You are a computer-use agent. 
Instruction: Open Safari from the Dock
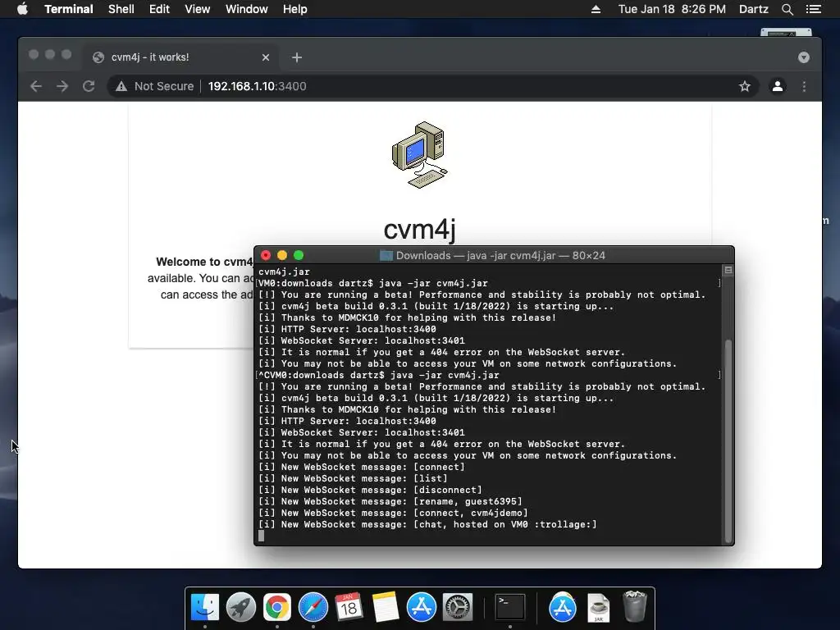313,608
